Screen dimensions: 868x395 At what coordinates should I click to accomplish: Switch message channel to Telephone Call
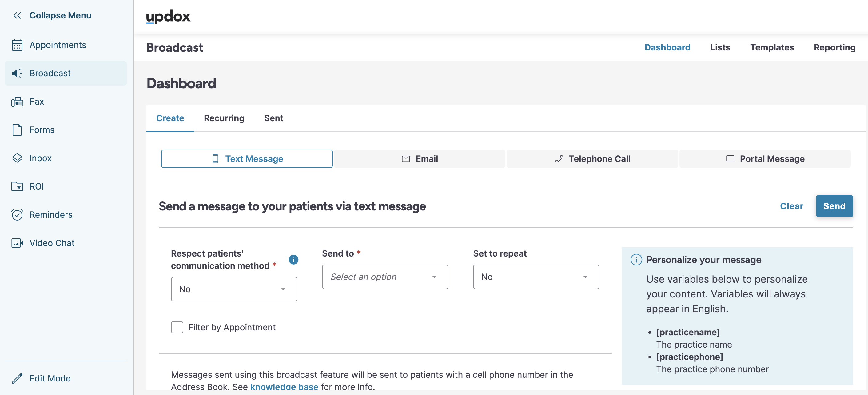pyautogui.click(x=592, y=159)
